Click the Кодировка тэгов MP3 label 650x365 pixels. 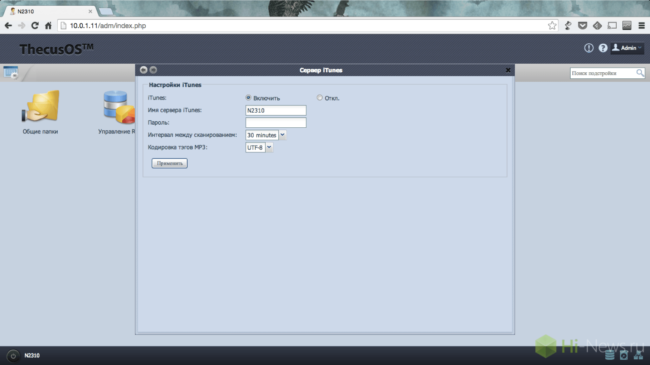point(177,147)
